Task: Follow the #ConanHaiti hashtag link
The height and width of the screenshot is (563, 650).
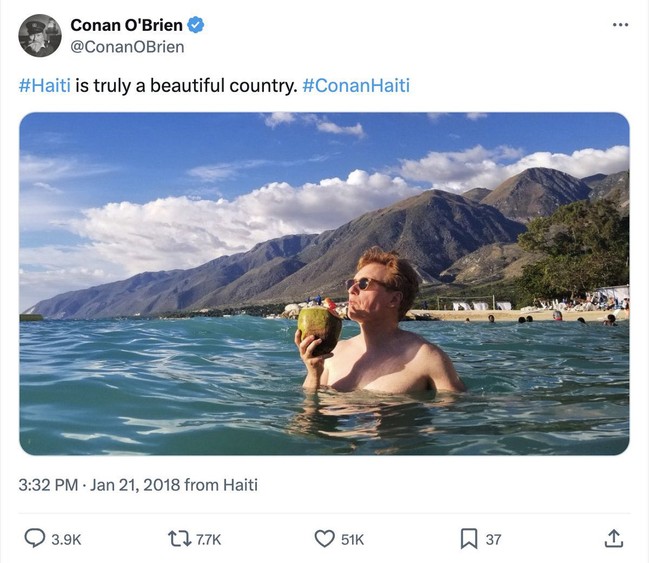Action: [356, 86]
